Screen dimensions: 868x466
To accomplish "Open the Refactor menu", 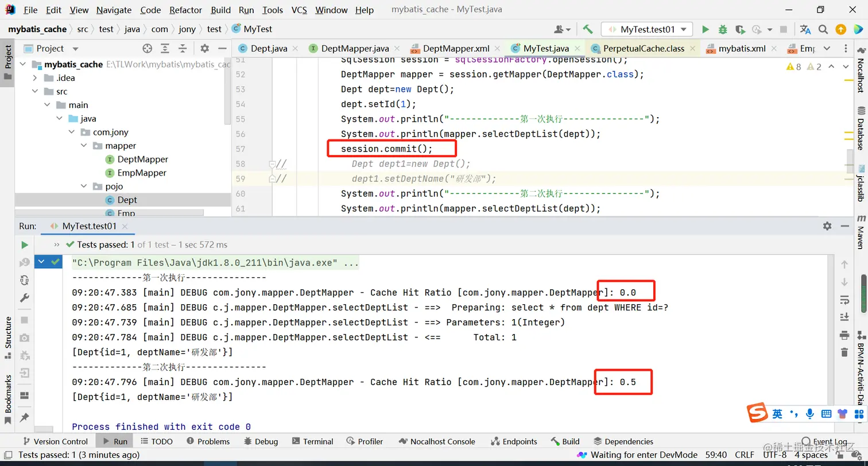I will pyautogui.click(x=185, y=10).
